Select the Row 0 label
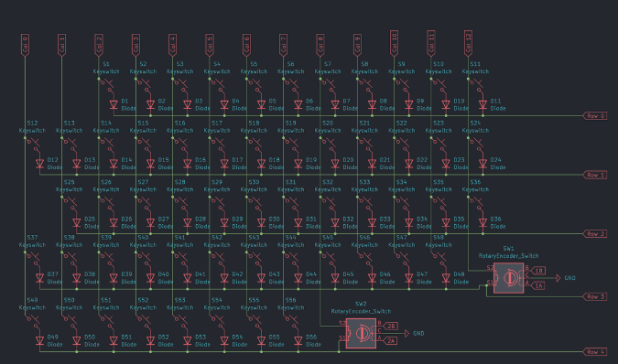 (595, 115)
